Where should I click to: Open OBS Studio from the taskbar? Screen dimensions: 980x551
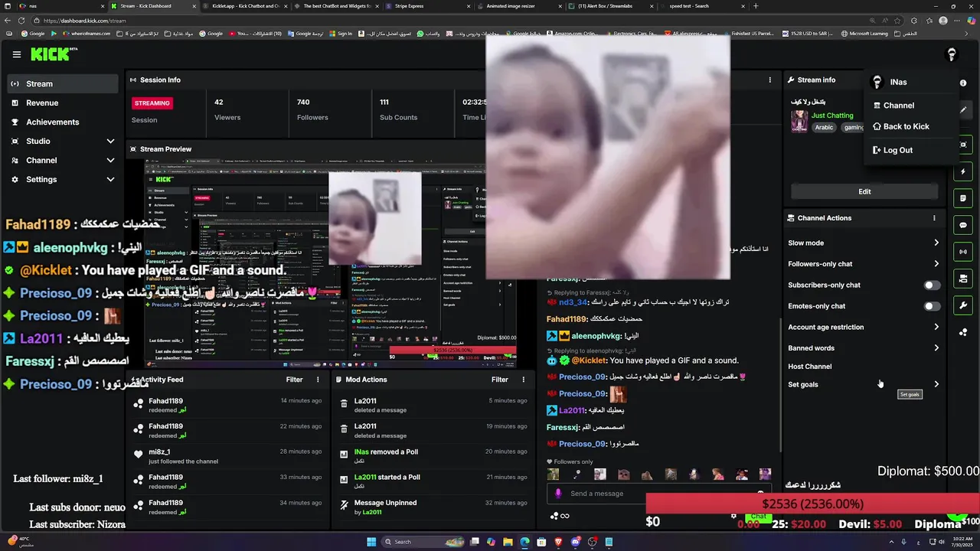[592, 542]
